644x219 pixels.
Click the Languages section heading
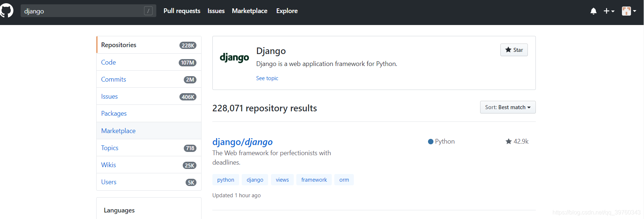[x=119, y=210]
